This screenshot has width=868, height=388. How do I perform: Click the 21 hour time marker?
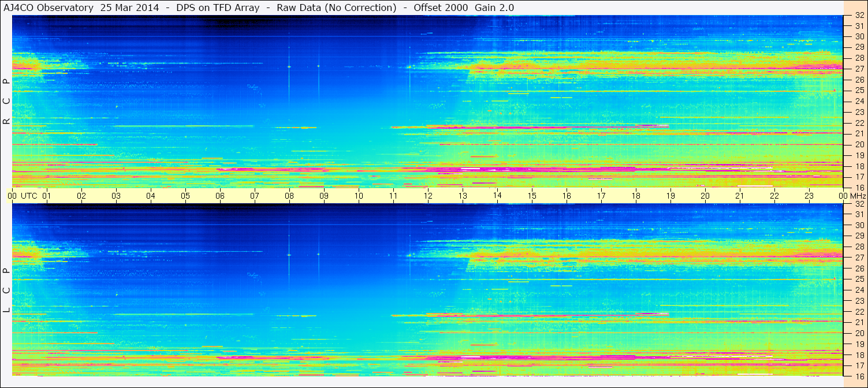click(x=740, y=196)
